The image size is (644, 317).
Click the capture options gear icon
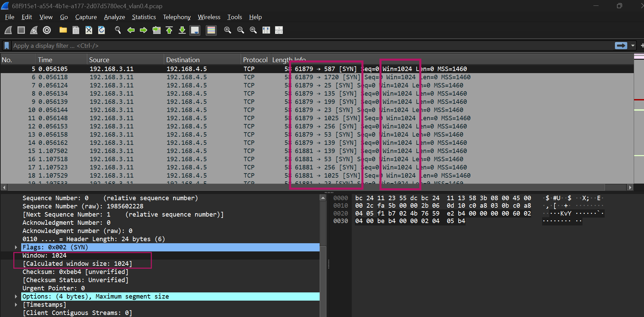click(47, 30)
